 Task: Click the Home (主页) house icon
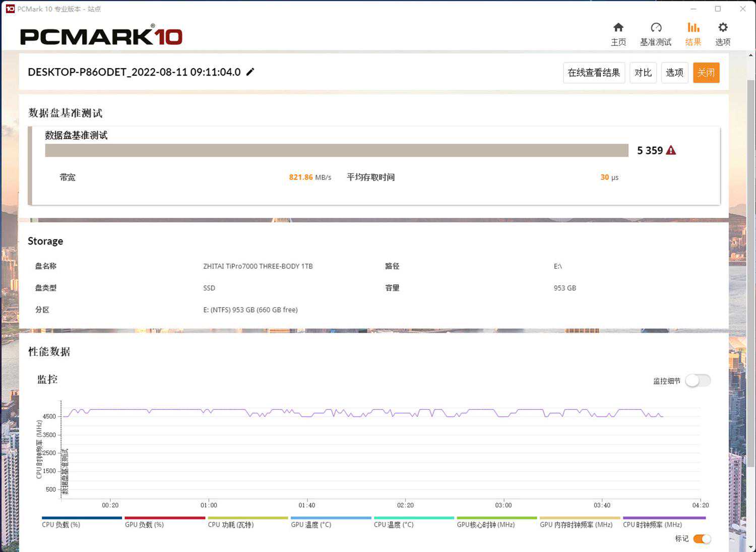pyautogui.click(x=618, y=28)
